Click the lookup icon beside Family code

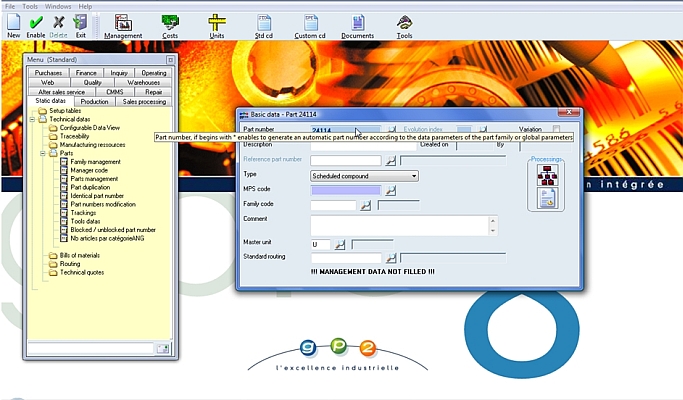coord(365,205)
